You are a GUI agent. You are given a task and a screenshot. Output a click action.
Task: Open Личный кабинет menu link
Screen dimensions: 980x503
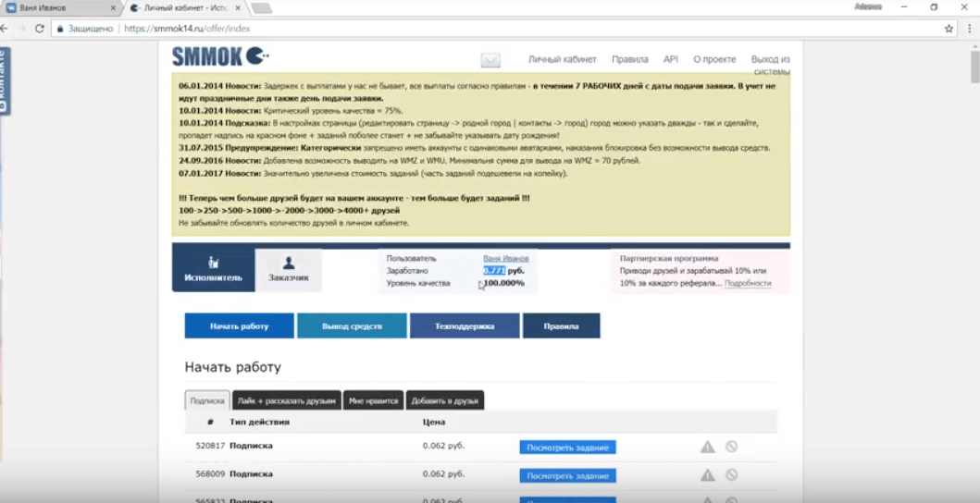click(x=563, y=59)
